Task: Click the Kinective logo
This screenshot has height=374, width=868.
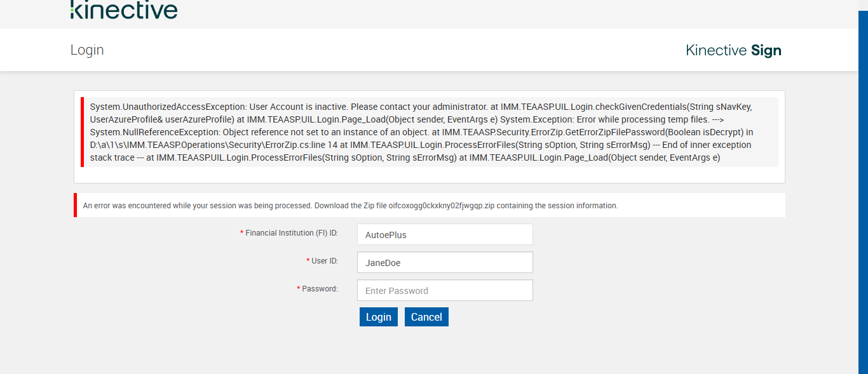Action: pyautogui.click(x=124, y=10)
